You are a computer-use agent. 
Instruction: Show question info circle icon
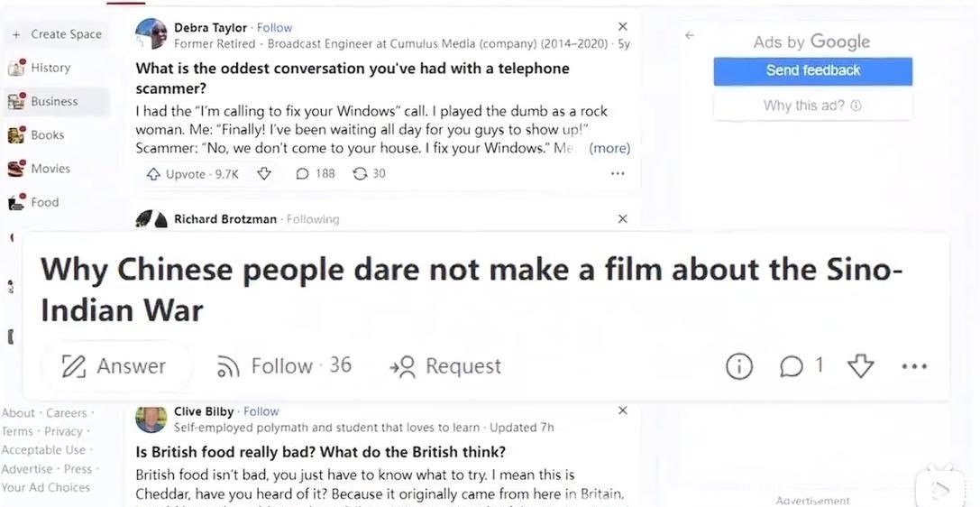739,365
